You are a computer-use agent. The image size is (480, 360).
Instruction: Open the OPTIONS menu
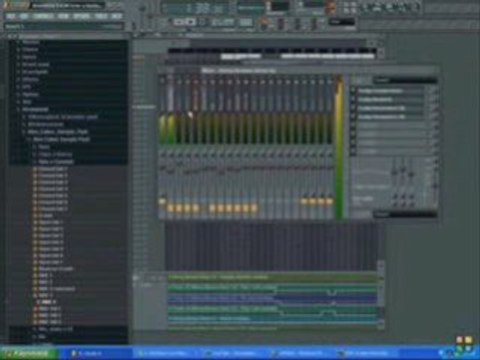tap(82, 16)
